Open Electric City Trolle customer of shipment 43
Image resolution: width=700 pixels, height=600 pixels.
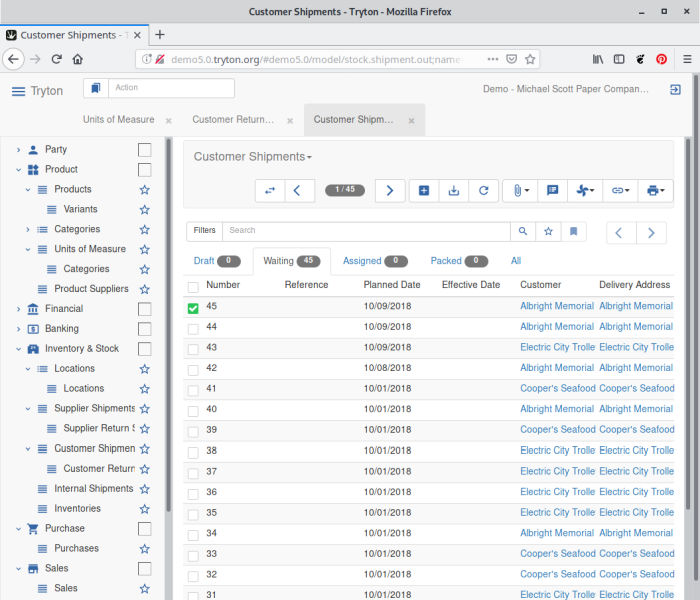point(557,347)
